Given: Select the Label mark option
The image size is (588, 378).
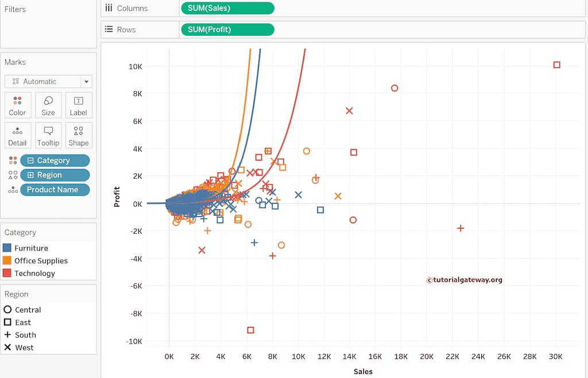Looking at the screenshot, I should pos(79,105).
